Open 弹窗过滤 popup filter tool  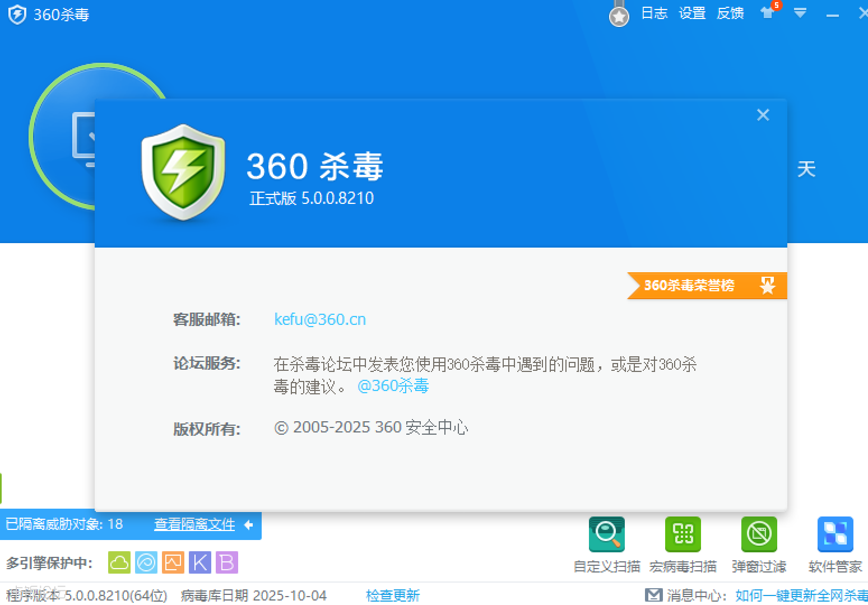pyautogui.click(x=759, y=535)
